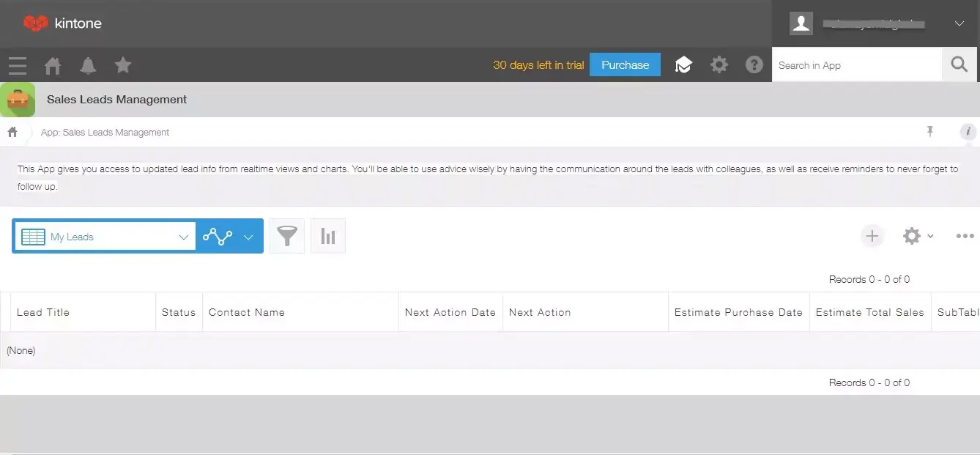Click the (None) empty row text
980x455 pixels.
pyautogui.click(x=21, y=350)
